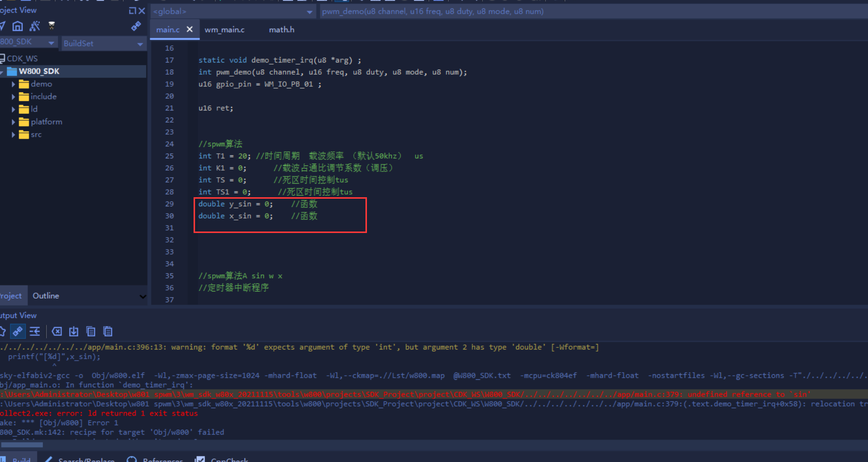Expand the include folder

(x=14, y=97)
